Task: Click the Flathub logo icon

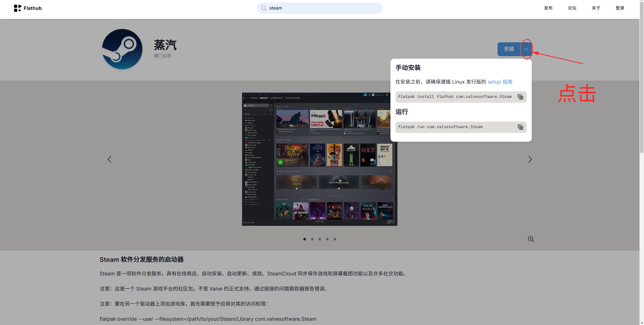Action: pos(17,8)
